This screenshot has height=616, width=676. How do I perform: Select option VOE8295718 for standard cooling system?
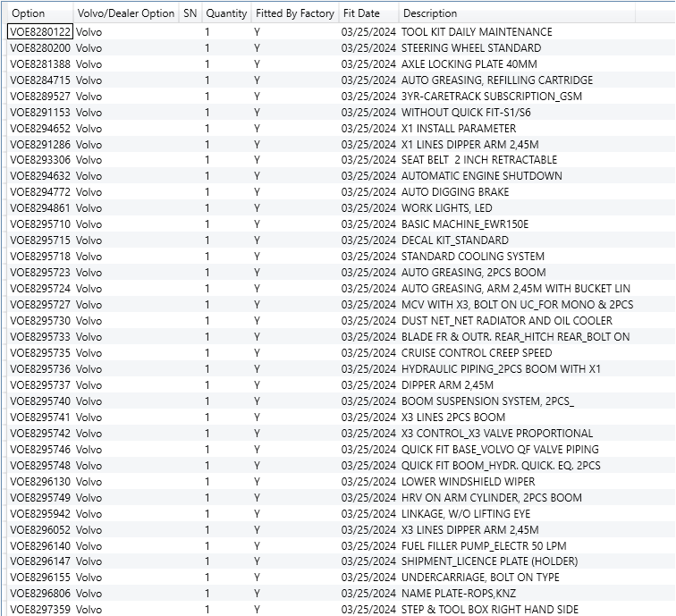[40, 257]
